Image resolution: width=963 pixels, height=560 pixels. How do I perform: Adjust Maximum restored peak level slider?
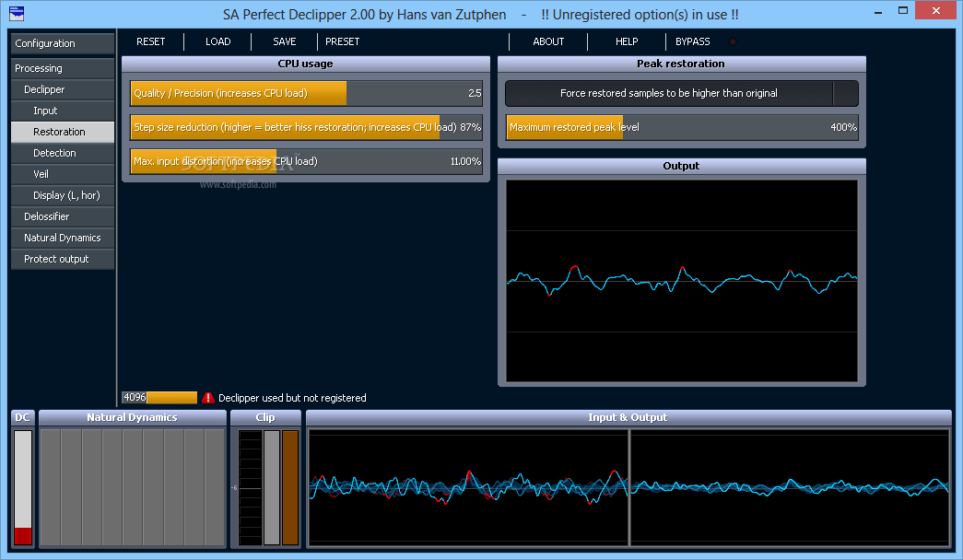(682, 127)
